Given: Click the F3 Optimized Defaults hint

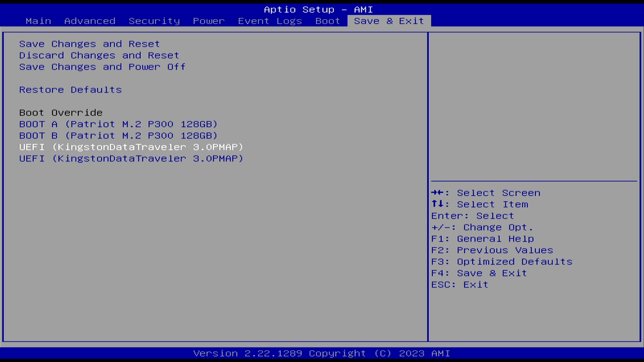Looking at the screenshot, I should (x=501, y=261).
